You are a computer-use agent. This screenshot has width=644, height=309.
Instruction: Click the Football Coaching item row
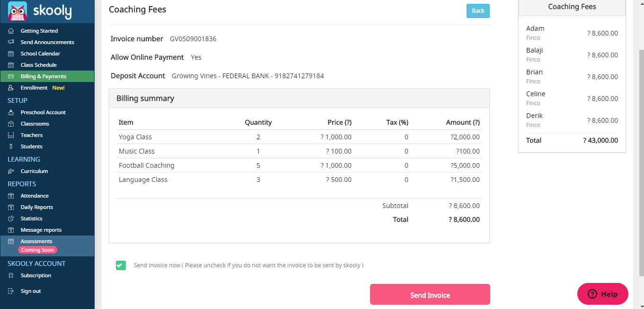[x=299, y=165]
